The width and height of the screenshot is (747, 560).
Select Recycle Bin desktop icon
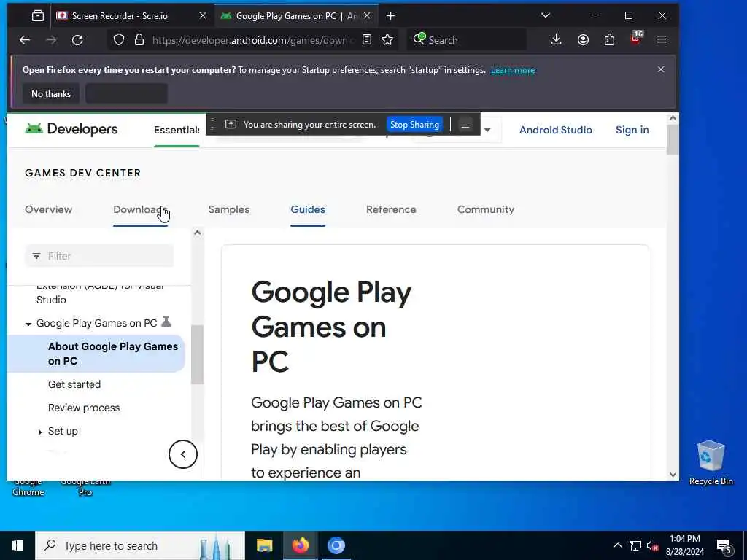tap(711, 463)
